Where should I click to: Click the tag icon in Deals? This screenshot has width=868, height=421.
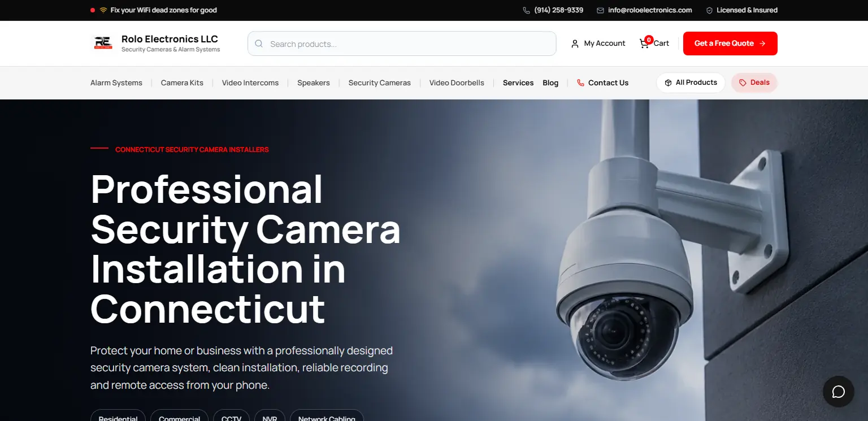point(743,83)
